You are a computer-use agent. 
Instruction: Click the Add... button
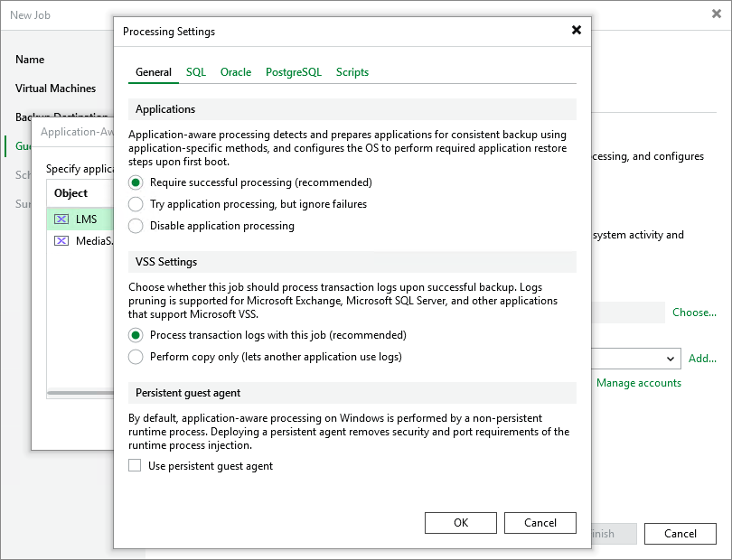[x=703, y=359]
